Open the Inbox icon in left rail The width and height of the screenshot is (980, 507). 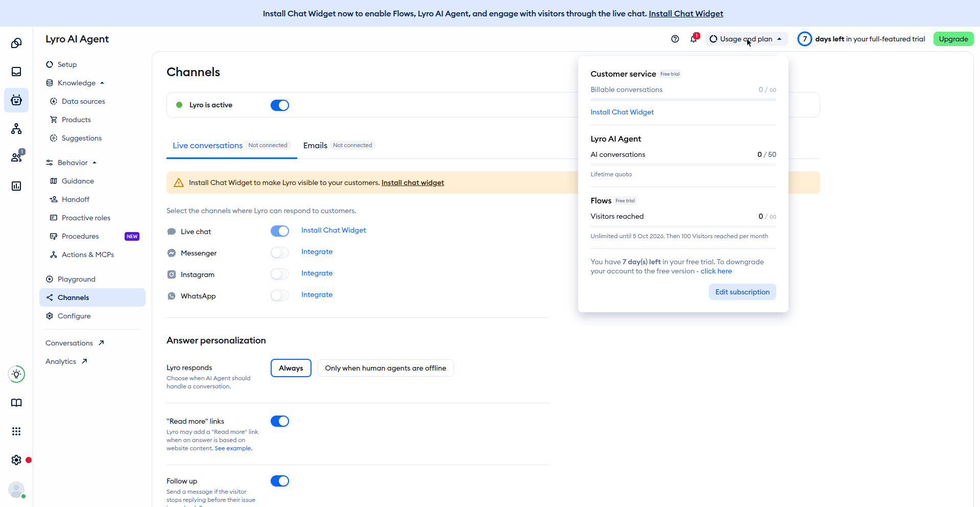coord(16,72)
